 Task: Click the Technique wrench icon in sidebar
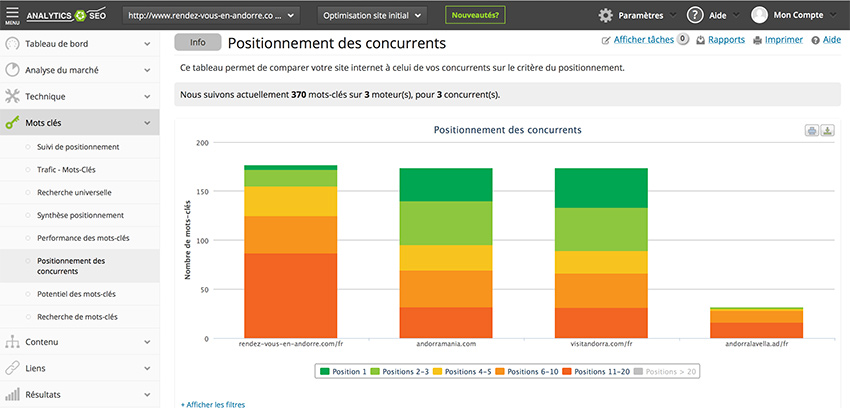(13, 97)
